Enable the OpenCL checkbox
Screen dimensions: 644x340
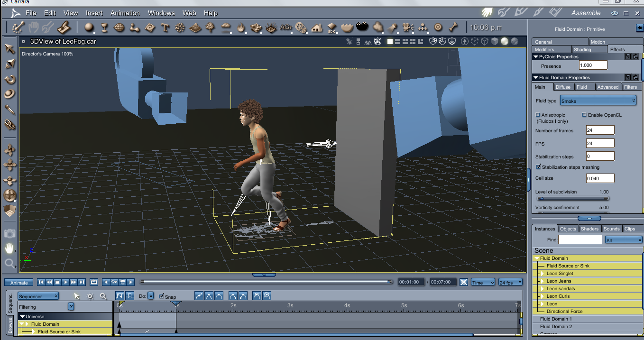(x=584, y=115)
